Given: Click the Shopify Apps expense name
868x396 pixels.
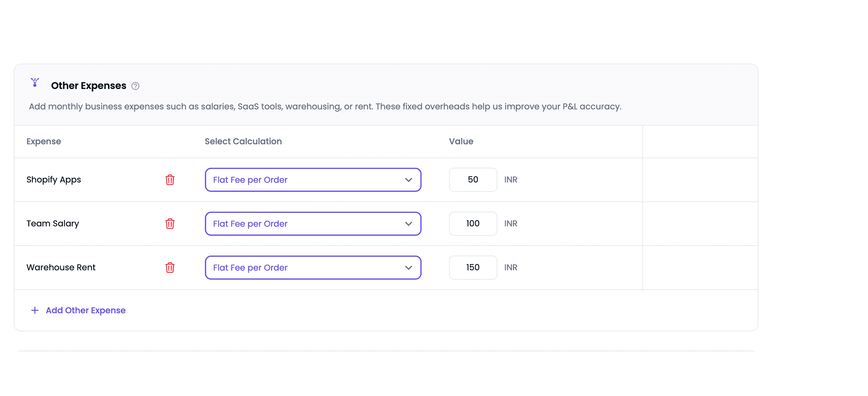Looking at the screenshot, I should 53,180.
